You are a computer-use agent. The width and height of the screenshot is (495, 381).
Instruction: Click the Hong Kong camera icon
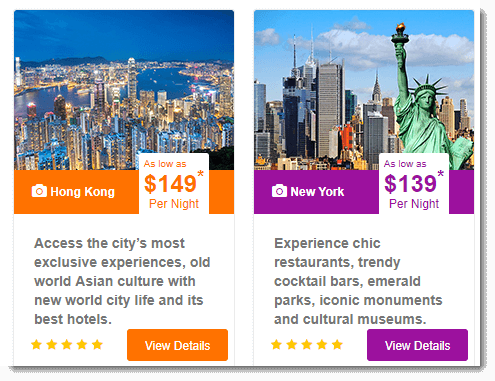39,191
